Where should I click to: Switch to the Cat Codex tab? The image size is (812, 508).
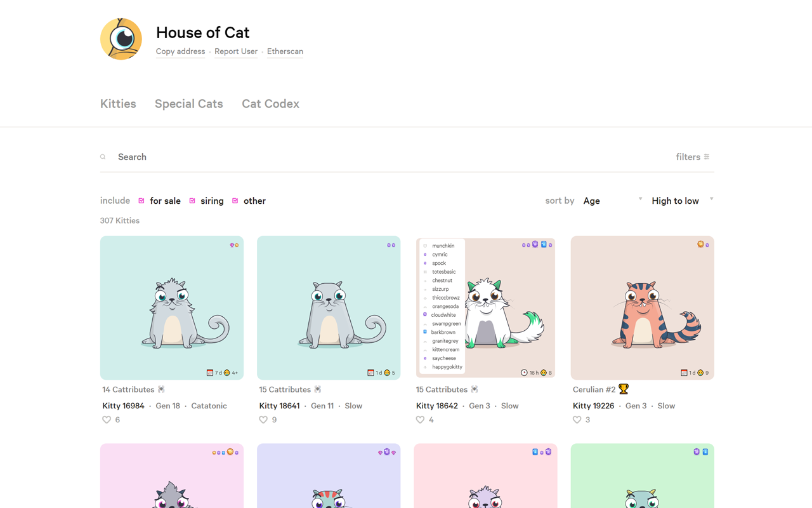pos(270,104)
